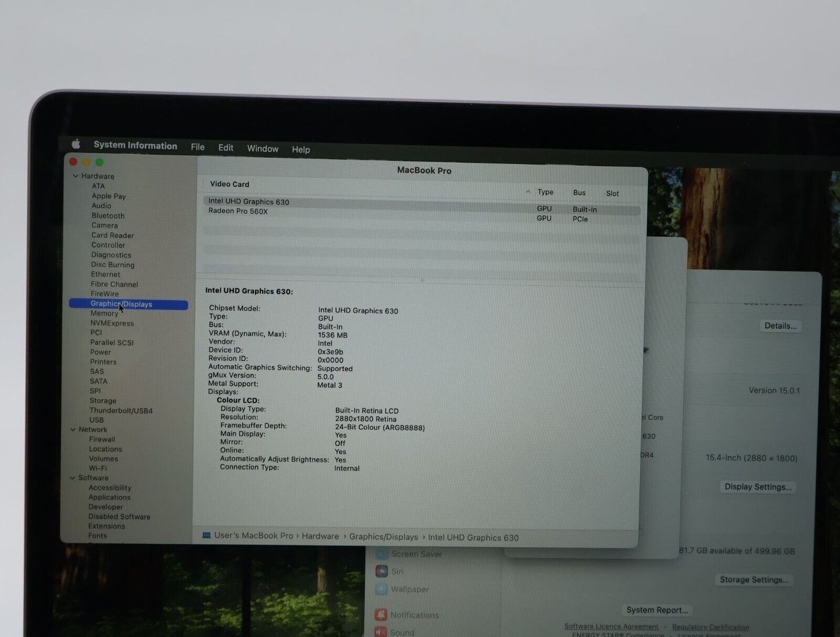Select Printers in the sidebar

103,362
